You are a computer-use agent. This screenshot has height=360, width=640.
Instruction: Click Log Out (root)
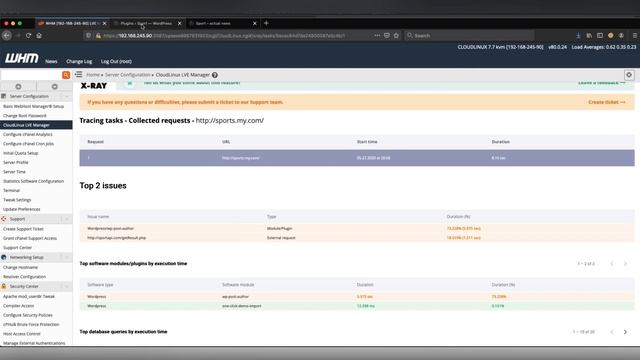coord(116,61)
